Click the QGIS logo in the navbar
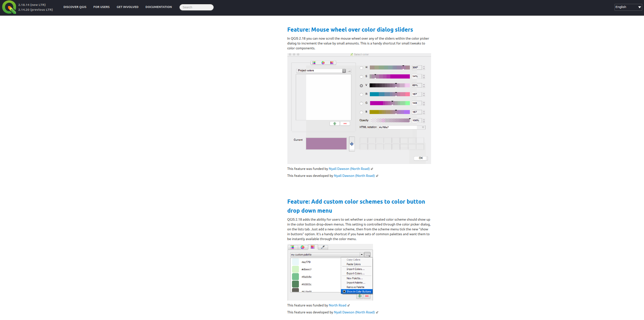Image resolution: width=644 pixels, height=320 pixels. (9, 7)
